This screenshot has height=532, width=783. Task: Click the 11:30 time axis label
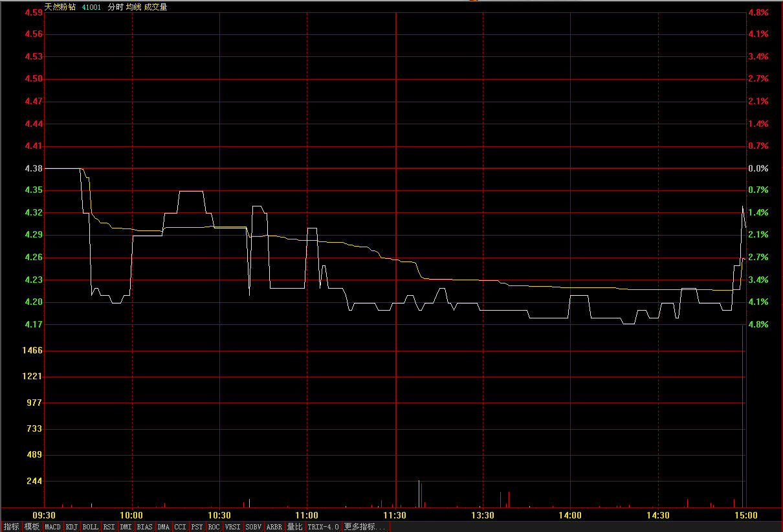395,516
